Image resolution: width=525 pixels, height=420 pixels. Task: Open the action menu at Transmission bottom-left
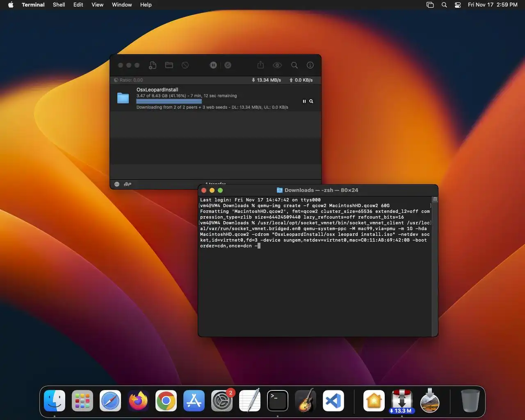click(x=117, y=184)
